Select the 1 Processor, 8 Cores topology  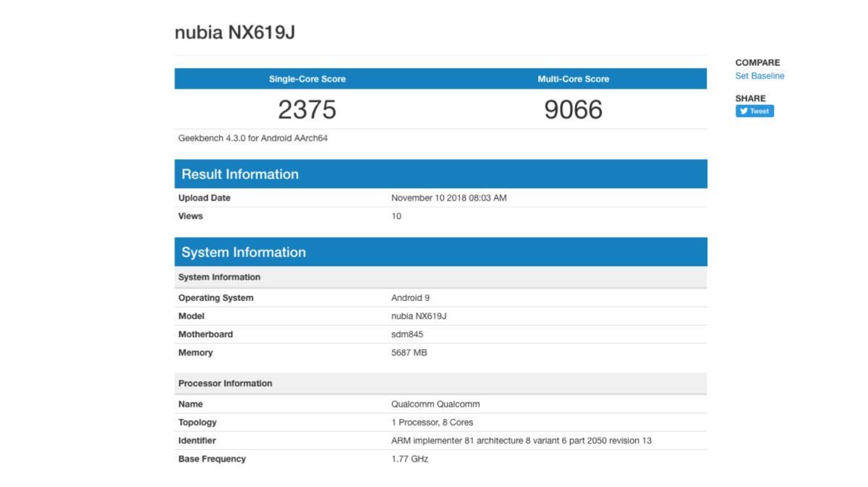pyautogui.click(x=432, y=423)
